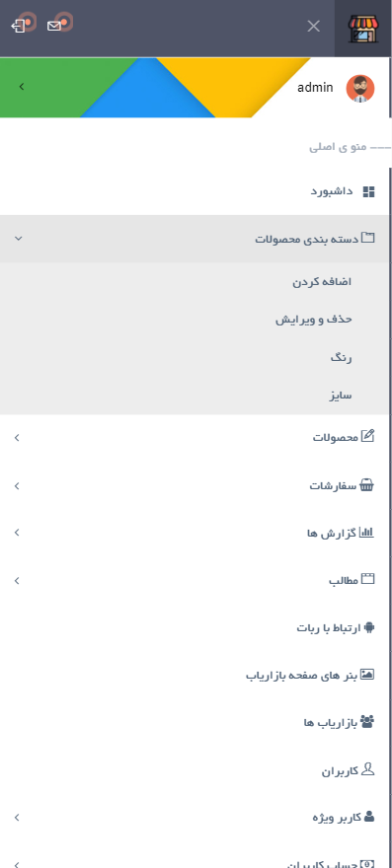Click the گزارش ها chart icon
392x868 pixels.
click(367, 533)
